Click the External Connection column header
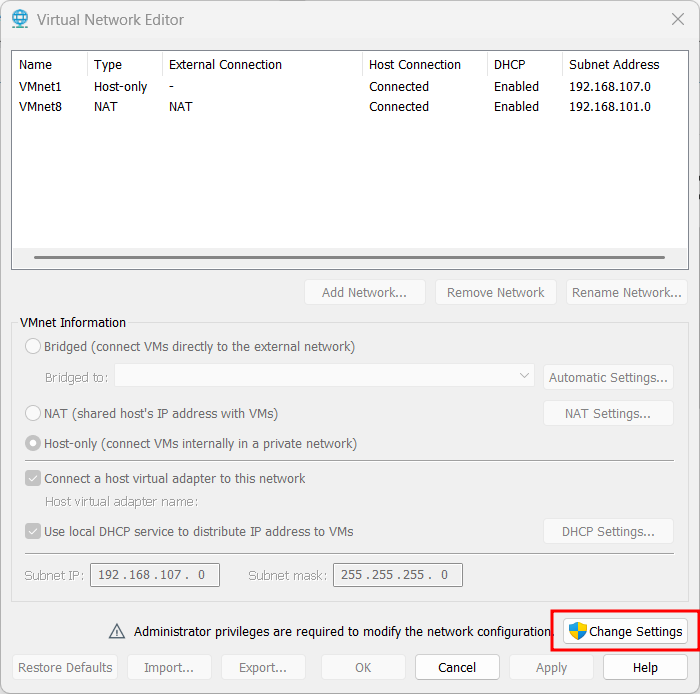The image size is (700, 694). [262, 65]
